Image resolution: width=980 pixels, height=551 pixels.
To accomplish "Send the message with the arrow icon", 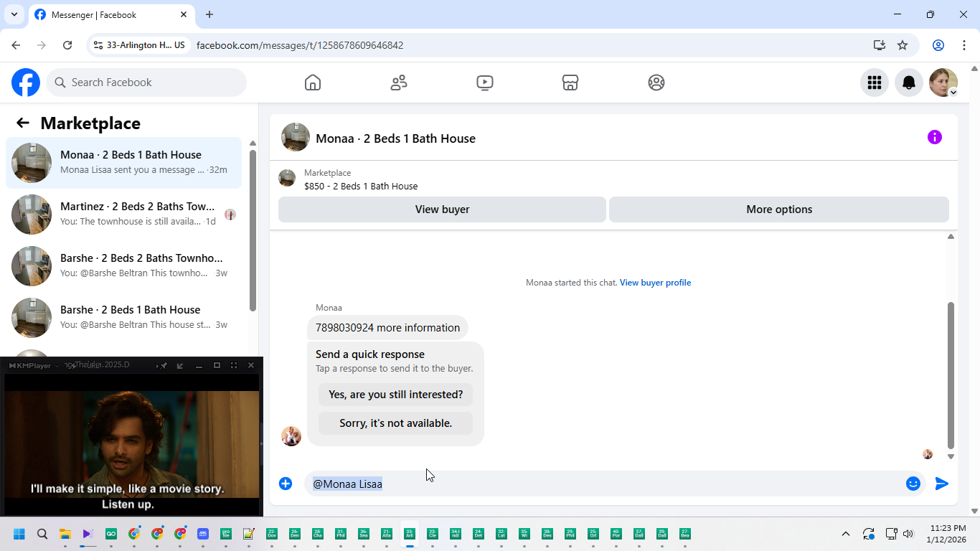I will pos(942,484).
